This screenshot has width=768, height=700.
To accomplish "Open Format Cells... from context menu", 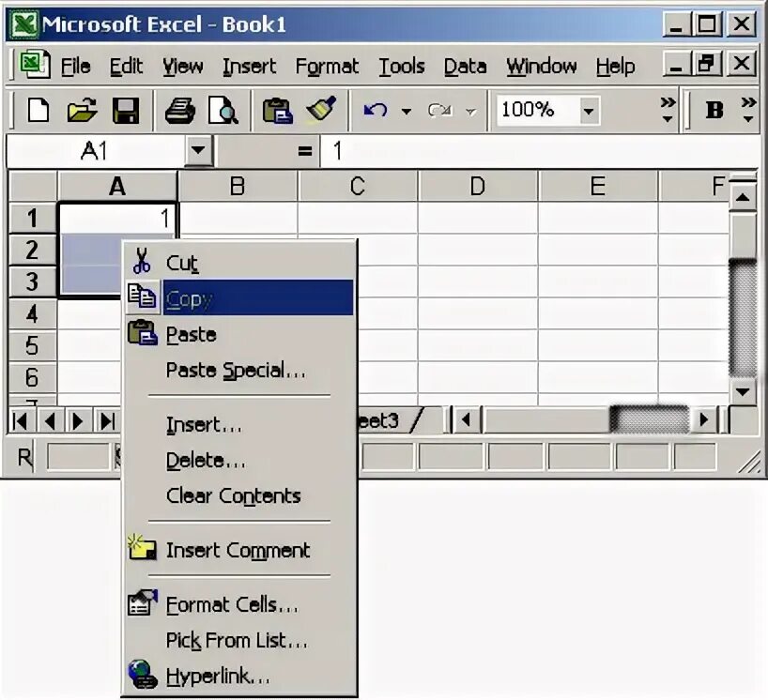I will tap(239, 604).
